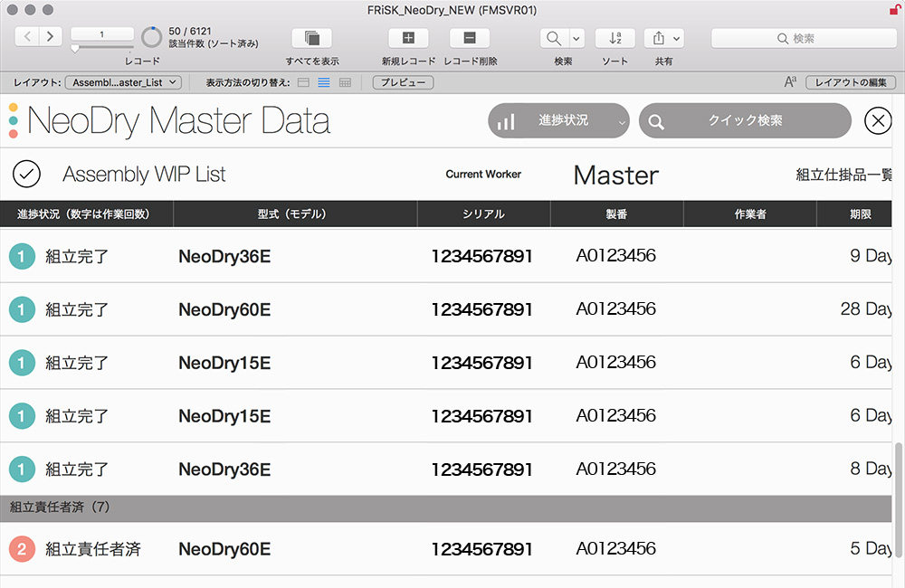The width and height of the screenshot is (905, 588).
Task: Go to previous record arrow
Action: point(27,36)
